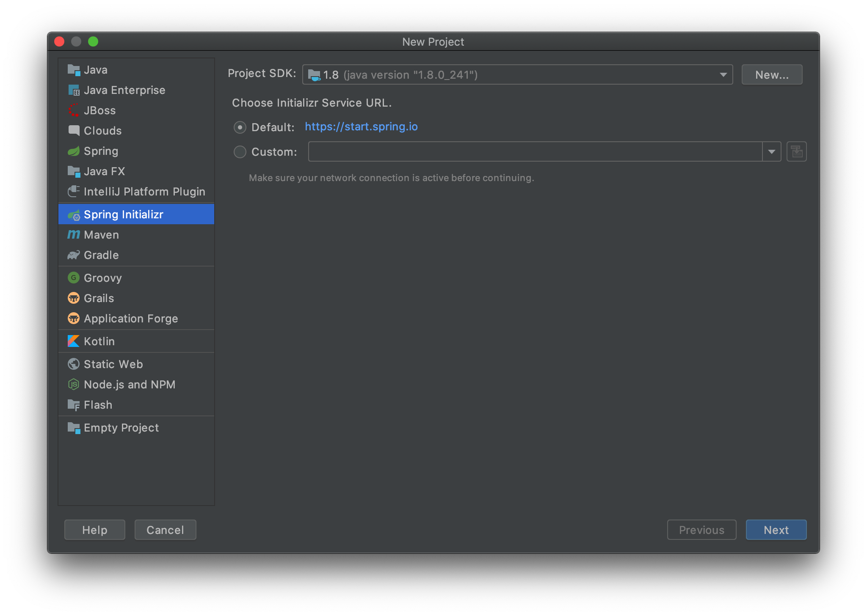Click the Node.js hexagon icon
Image resolution: width=867 pixels, height=616 pixels.
tap(74, 384)
